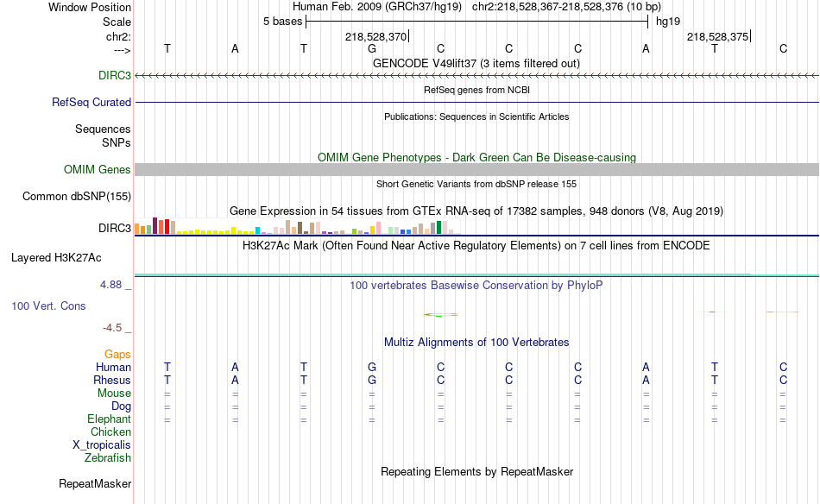Click the ---> strand direction arrow
820x504 pixels.
pos(122,50)
